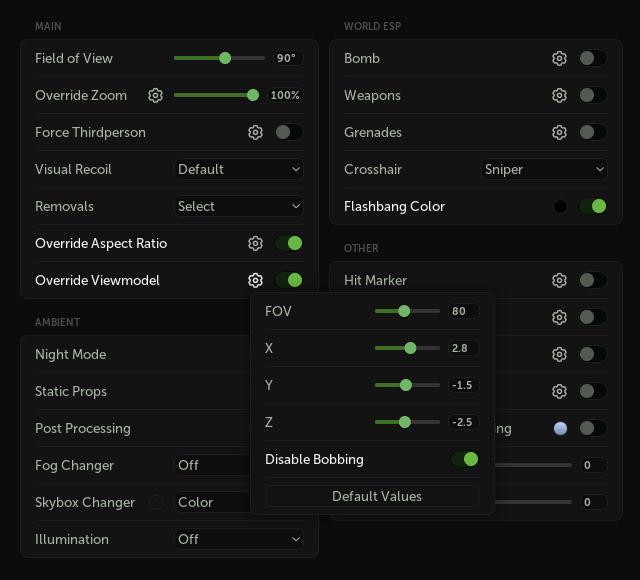This screenshot has height=580, width=640.
Task: Open the Removals Select dropdown
Action: point(238,207)
